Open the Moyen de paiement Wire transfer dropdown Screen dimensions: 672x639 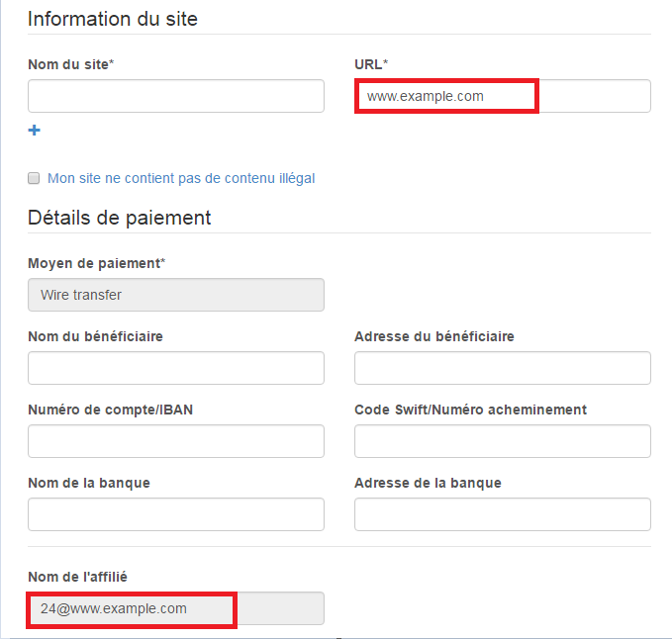(x=176, y=295)
